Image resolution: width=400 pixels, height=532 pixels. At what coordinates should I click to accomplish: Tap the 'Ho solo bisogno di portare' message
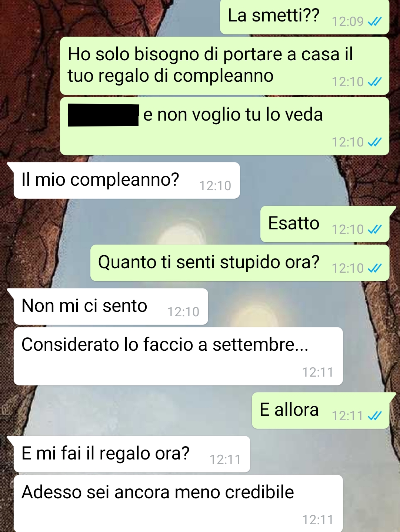[224, 65]
